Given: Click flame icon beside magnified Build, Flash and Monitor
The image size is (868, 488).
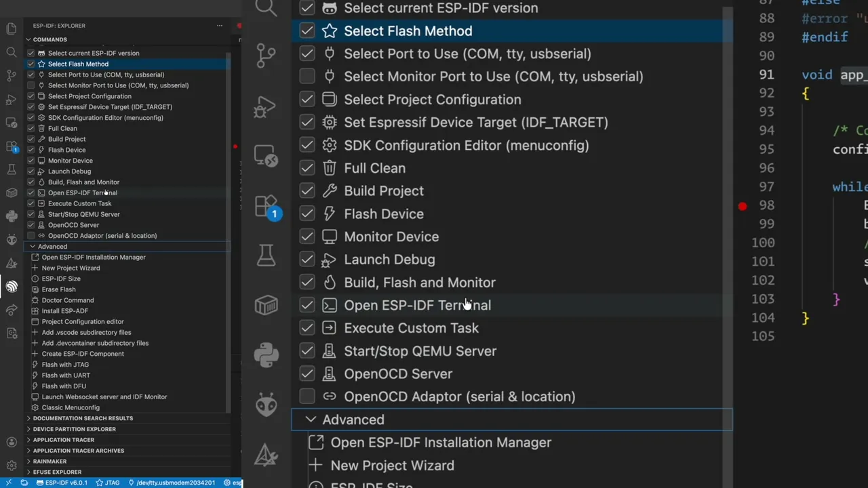Looking at the screenshot, I should (330, 282).
